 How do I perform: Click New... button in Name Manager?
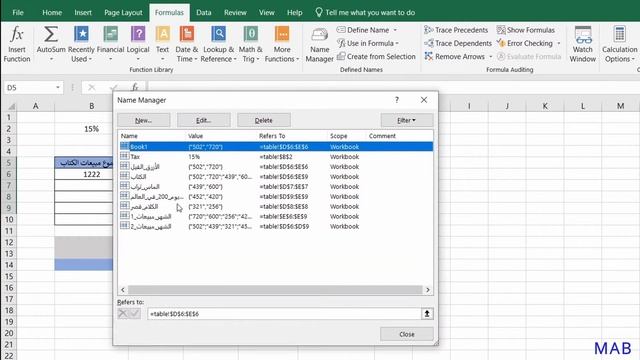coord(144,120)
